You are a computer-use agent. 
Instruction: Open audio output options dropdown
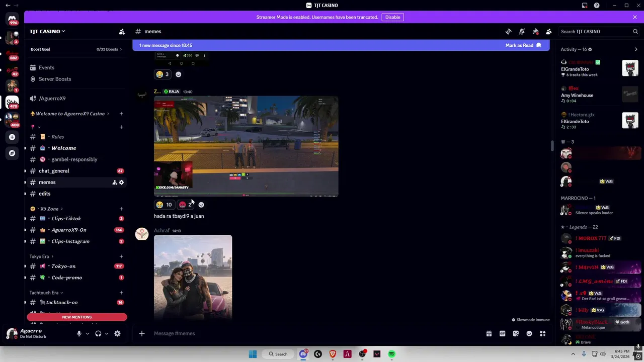[x=106, y=333]
